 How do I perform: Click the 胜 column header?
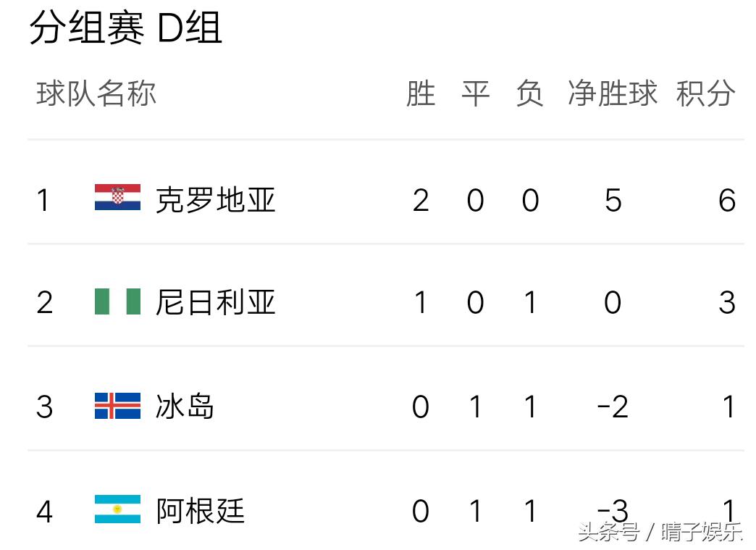tap(421, 94)
